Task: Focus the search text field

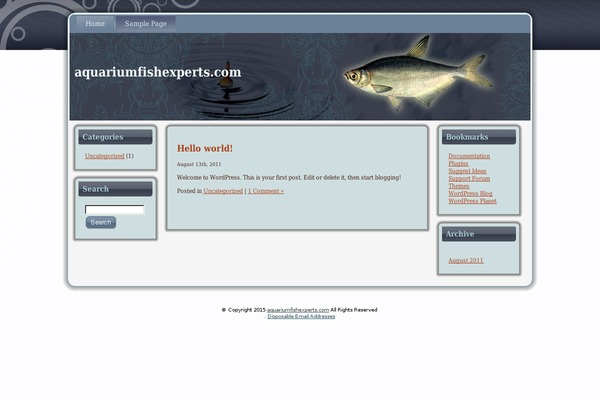Action: pyautogui.click(x=114, y=209)
